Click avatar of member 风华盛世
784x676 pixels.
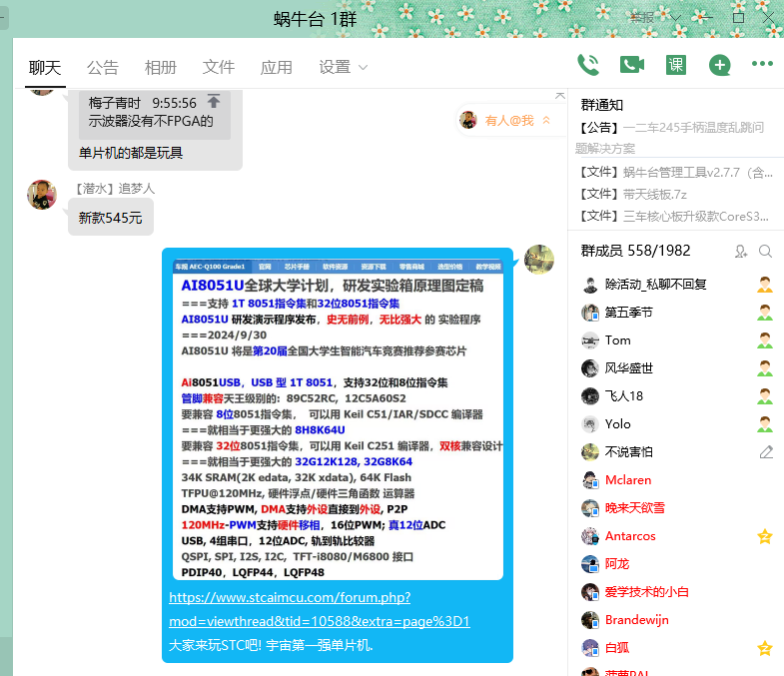pos(590,368)
